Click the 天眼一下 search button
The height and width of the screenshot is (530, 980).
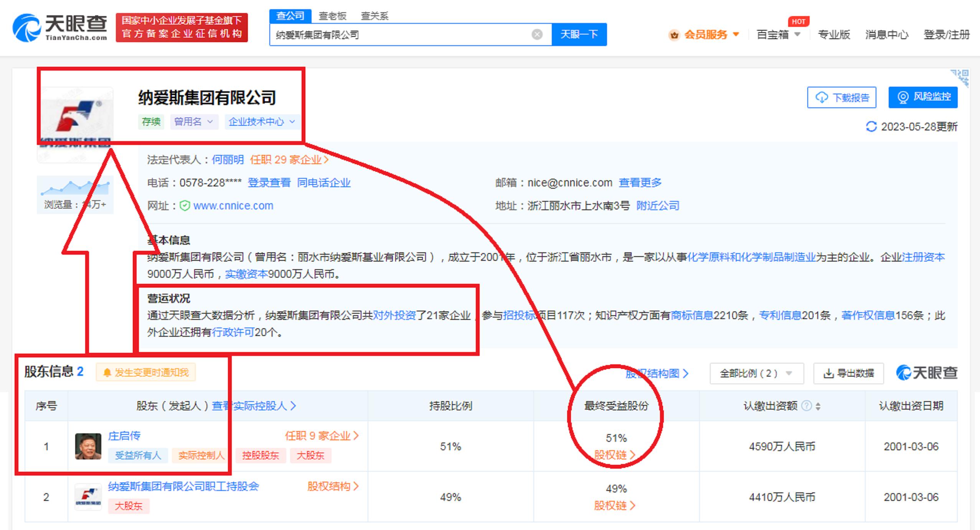(x=579, y=34)
